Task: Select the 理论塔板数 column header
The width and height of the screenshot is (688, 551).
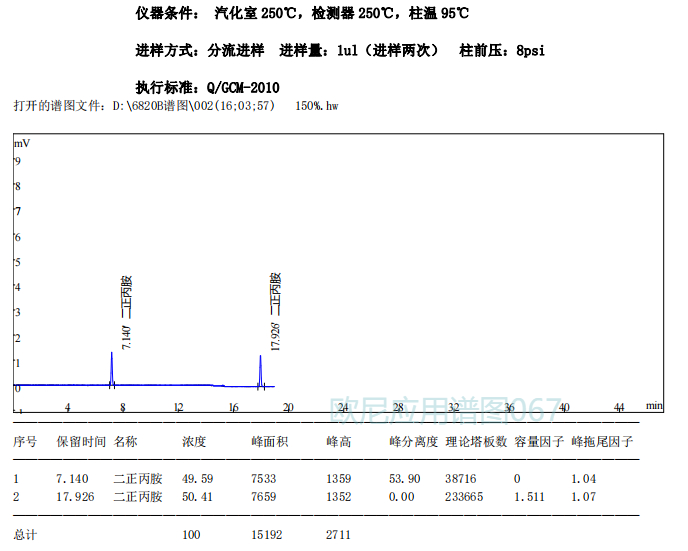Action: [x=476, y=441]
